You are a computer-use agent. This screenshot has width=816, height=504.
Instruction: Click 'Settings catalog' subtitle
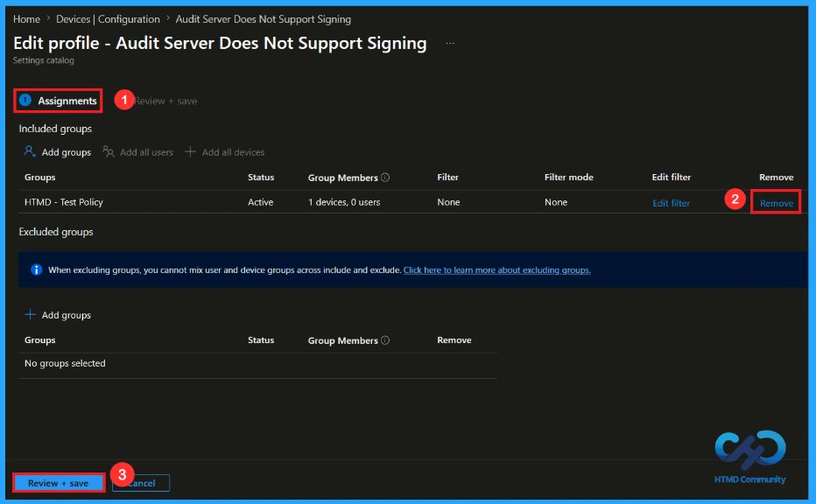[x=43, y=60]
